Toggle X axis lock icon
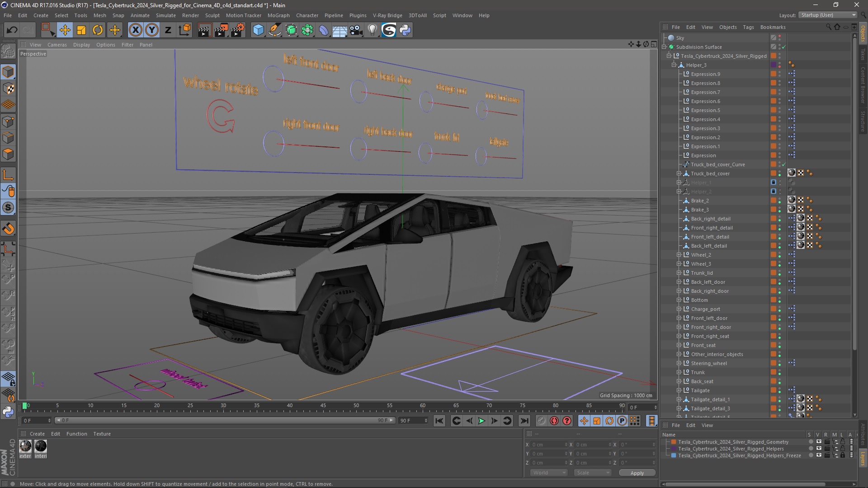The width and height of the screenshot is (868, 488). 135,30
